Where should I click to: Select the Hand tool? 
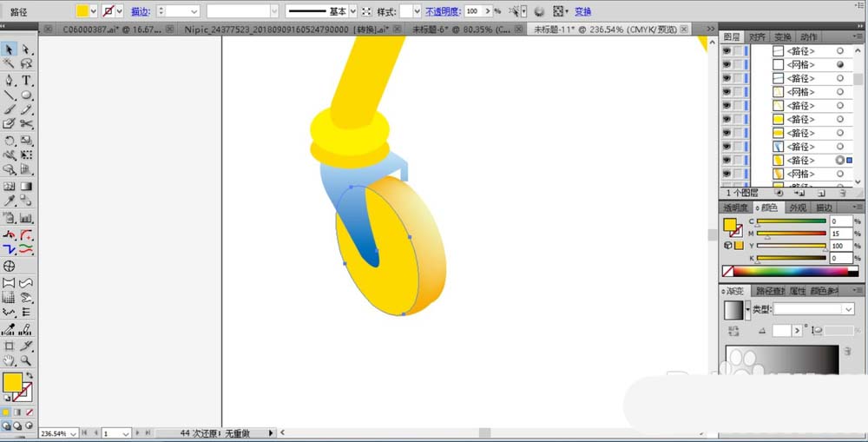click(x=9, y=360)
